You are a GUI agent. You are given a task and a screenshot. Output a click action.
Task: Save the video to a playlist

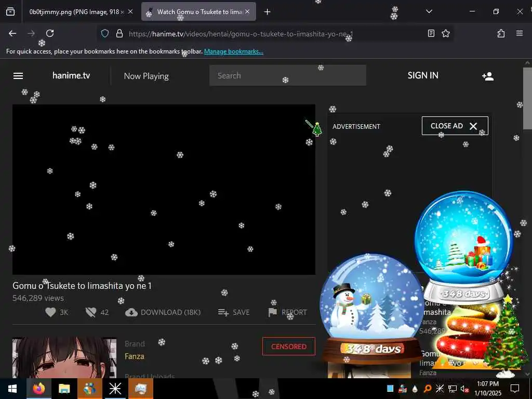tap(234, 312)
